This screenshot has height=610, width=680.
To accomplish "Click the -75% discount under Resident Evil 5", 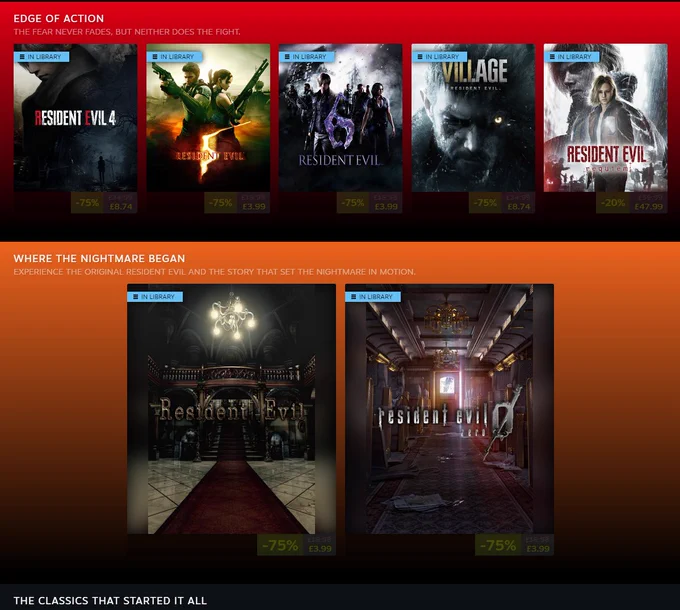I will pyautogui.click(x=221, y=202).
